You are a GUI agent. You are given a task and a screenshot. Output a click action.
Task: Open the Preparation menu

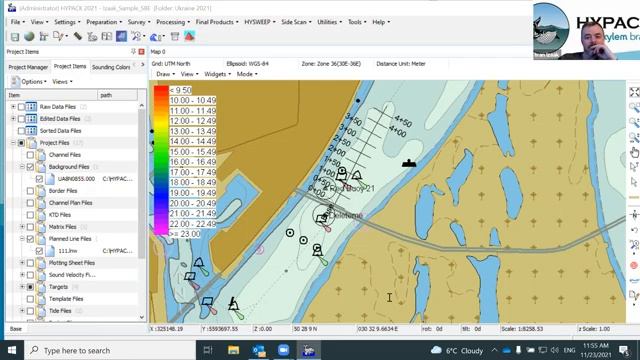(104, 22)
